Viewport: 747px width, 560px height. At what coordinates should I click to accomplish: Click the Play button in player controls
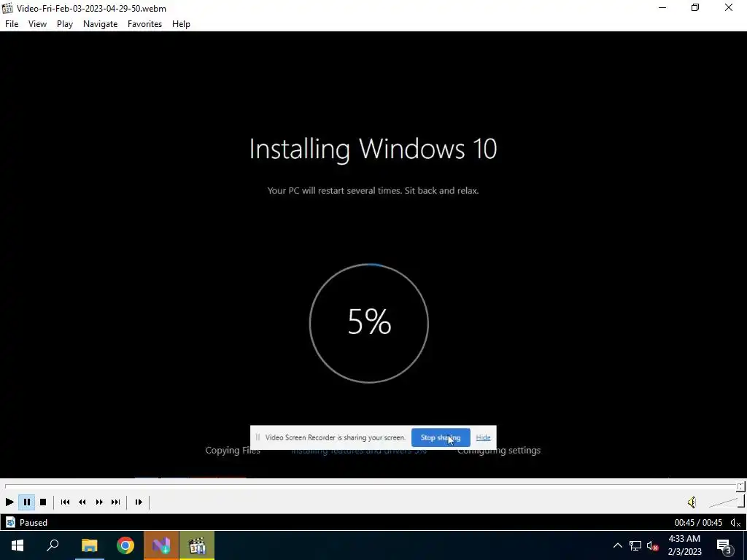(9, 502)
